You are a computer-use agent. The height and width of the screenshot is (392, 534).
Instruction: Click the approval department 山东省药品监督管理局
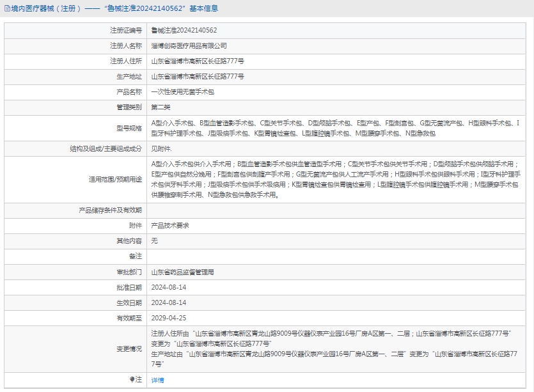pyautogui.click(x=182, y=272)
